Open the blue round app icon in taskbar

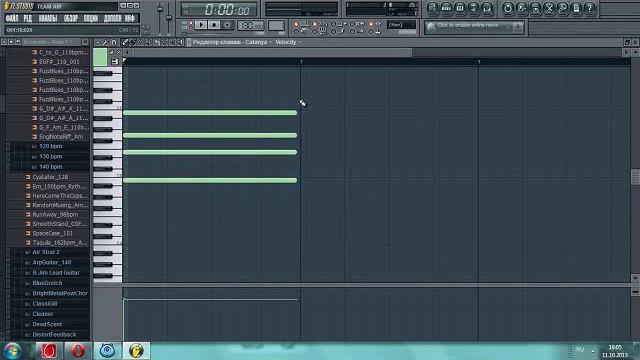[107, 351]
